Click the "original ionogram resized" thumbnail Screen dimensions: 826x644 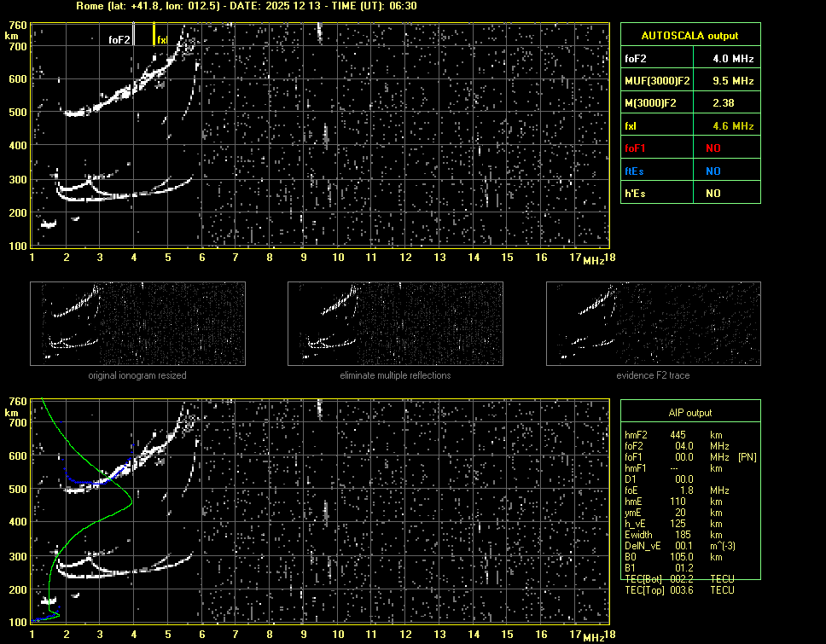(x=137, y=325)
